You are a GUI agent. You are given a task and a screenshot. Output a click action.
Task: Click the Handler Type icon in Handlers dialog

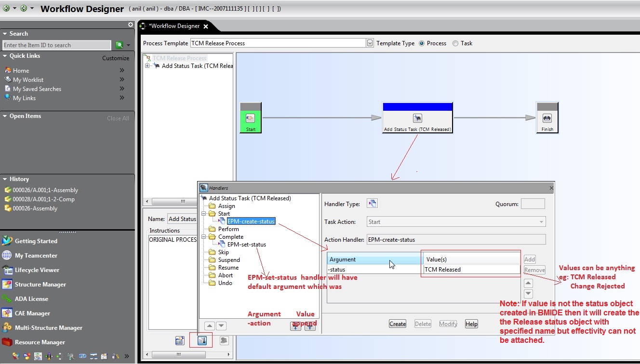[372, 203]
